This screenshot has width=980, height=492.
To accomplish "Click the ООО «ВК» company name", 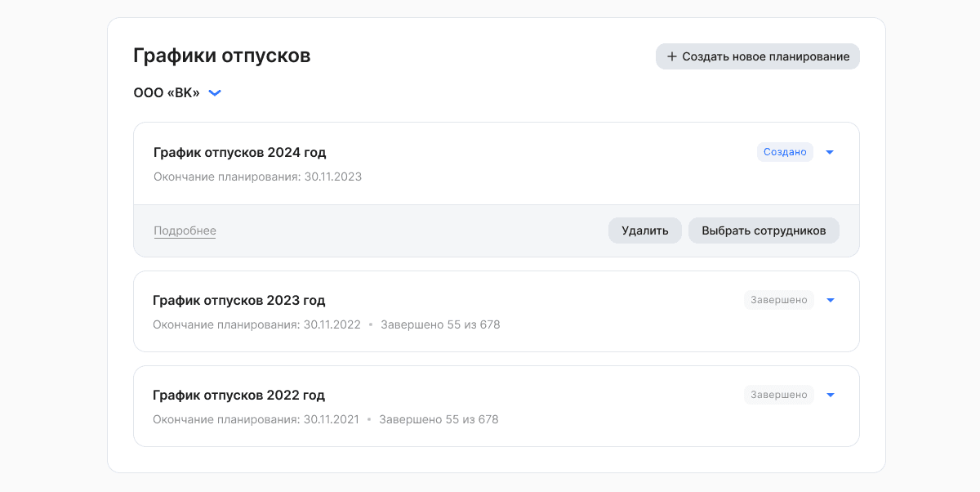I will click(167, 93).
